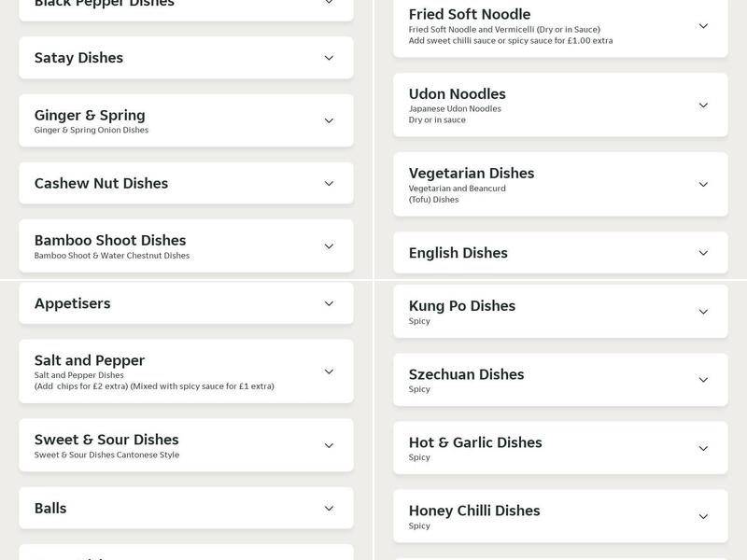This screenshot has width=747, height=560.
Task: Open the Udon Noodles chevron
Action: (x=703, y=105)
